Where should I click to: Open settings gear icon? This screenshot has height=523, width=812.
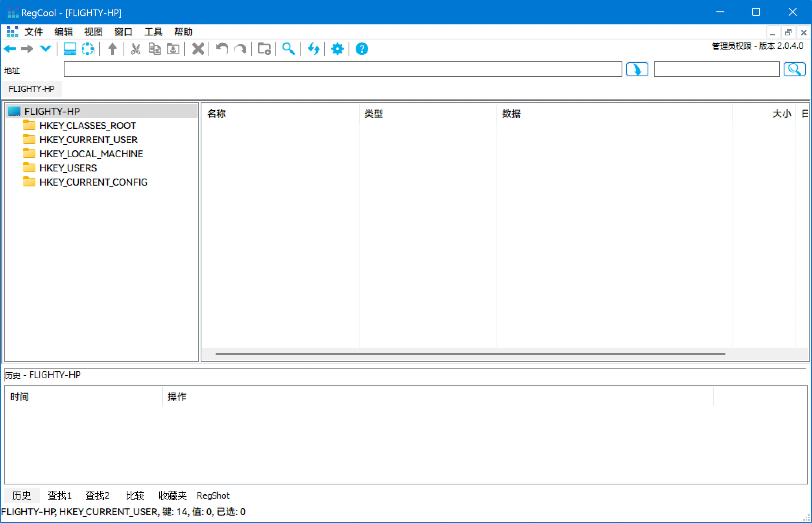(337, 49)
